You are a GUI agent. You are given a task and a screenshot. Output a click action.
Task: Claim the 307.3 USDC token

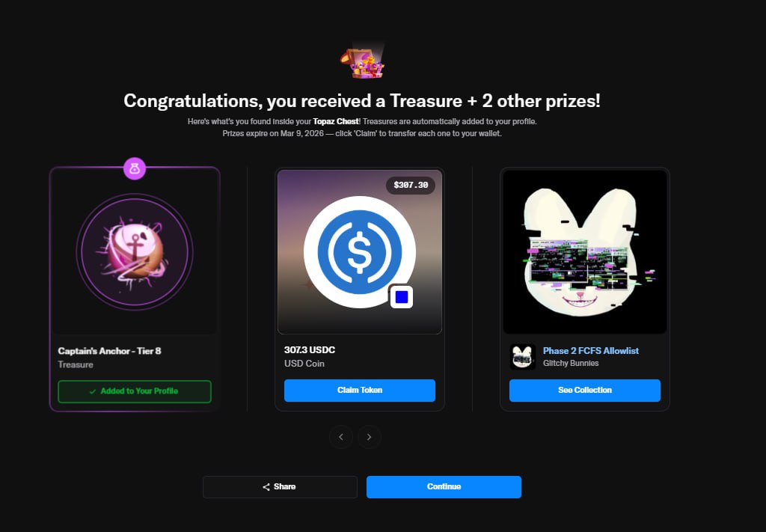coord(360,391)
